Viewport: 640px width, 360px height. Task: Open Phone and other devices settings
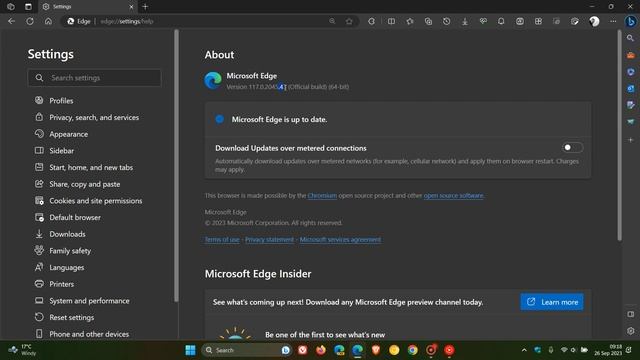click(89, 334)
